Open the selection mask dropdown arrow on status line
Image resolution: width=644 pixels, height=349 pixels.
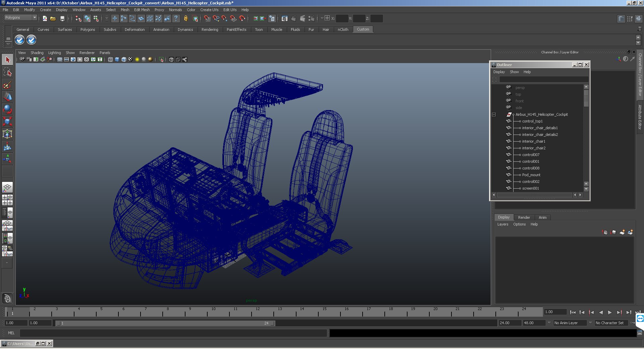coord(107,18)
